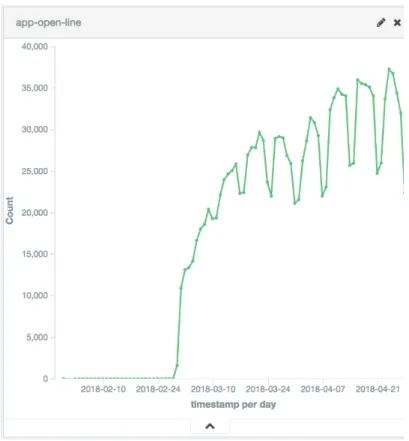This screenshot has height=441, width=409.
Task: Click the 40,000 y-axis label
Action: (x=35, y=46)
